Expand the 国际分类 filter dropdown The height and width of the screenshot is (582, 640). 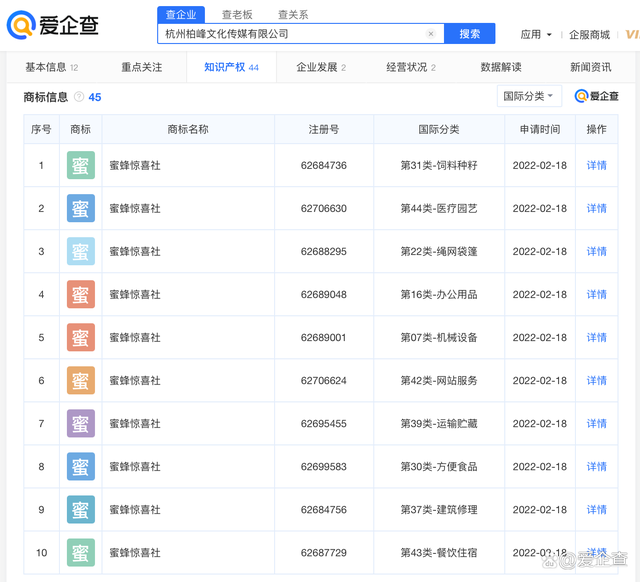529,96
